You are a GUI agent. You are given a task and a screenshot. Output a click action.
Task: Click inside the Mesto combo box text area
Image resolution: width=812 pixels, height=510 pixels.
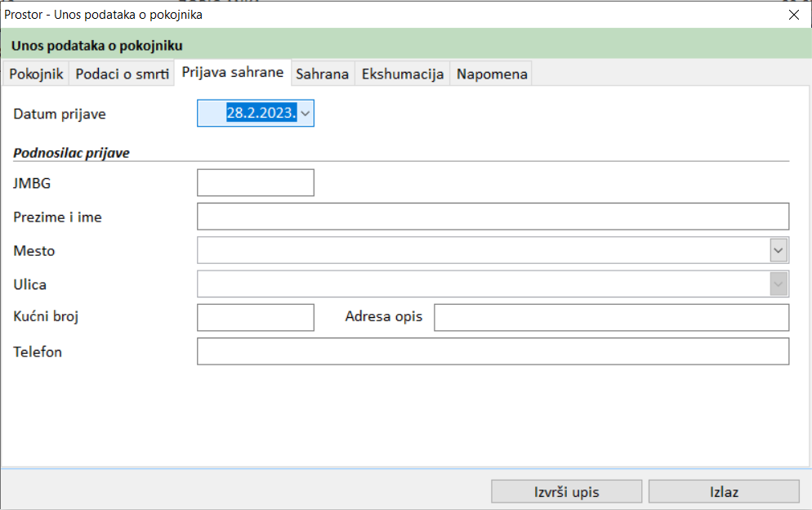click(x=482, y=250)
